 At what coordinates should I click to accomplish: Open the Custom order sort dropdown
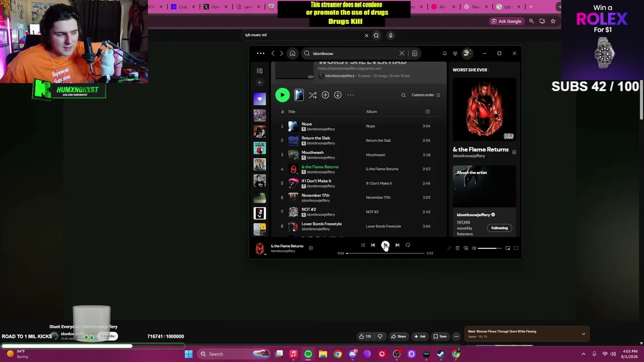[x=426, y=95]
